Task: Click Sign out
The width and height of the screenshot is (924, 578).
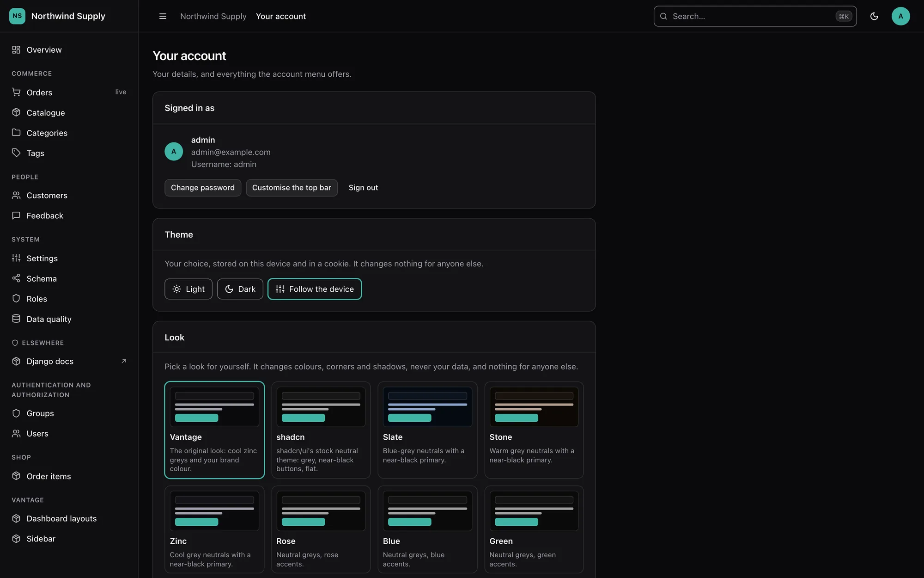Action: click(363, 188)
